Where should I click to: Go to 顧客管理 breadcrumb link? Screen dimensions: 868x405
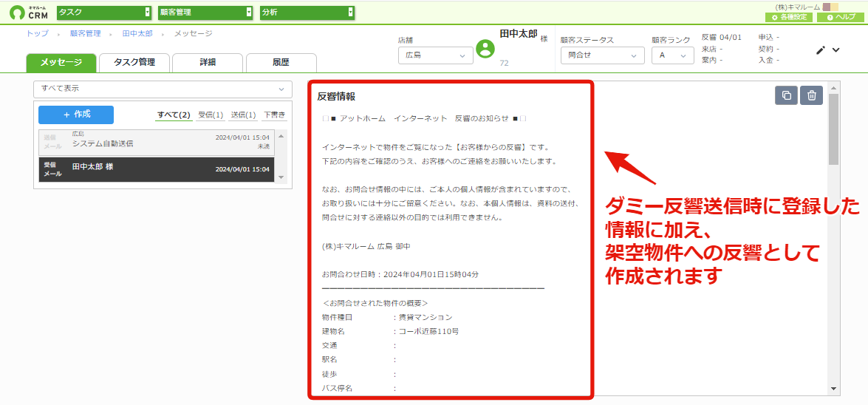pyautogui.click(x=85, y=33)
